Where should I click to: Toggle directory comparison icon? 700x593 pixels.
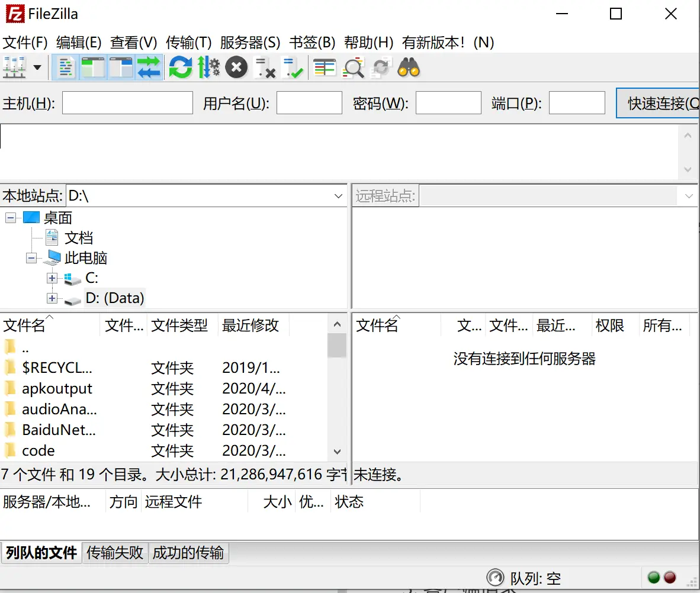click(x=353, y=68)
